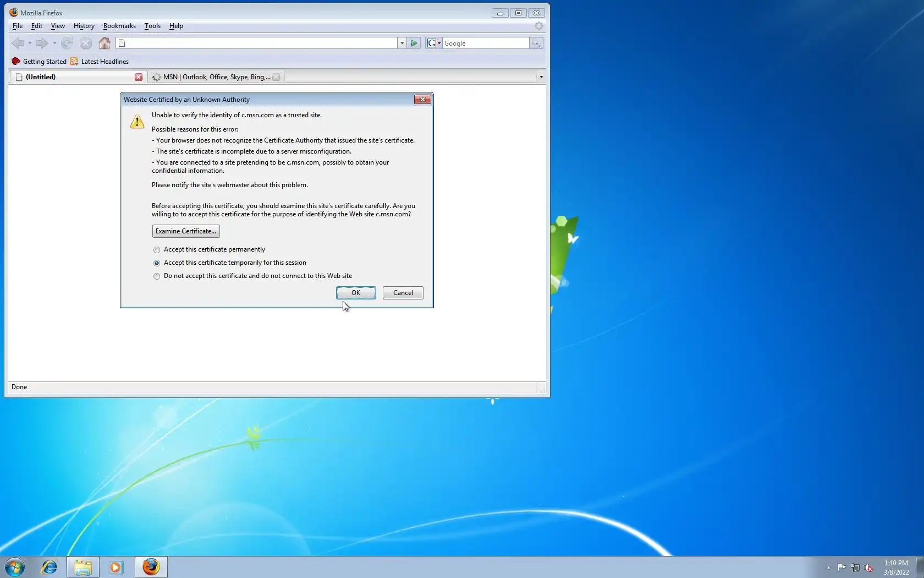Viewport: 924px width, 578px height.
Task: Open the File menu
Action: (18, 26)
